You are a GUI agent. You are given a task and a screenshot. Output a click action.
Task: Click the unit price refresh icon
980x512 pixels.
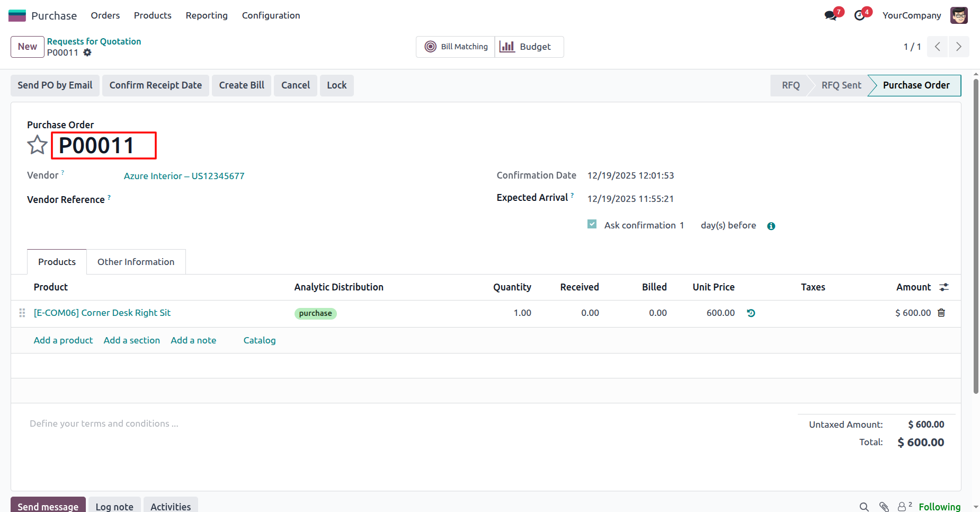pos(751,313)
